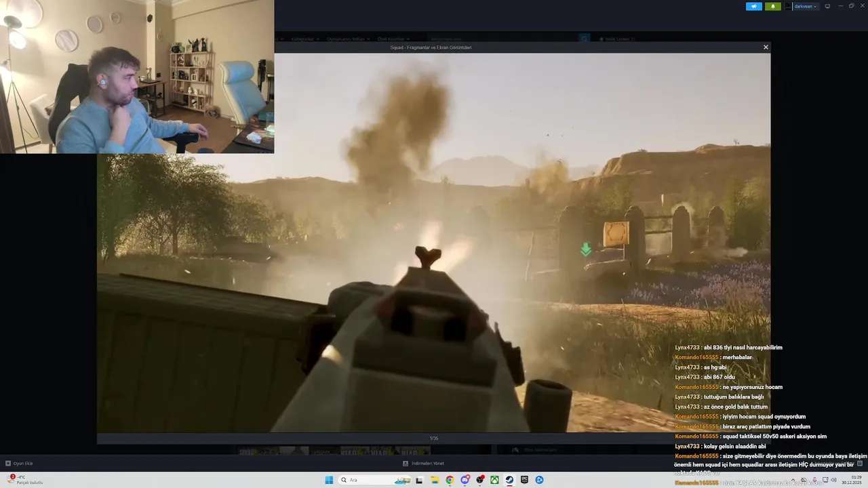Click chat message "kolay gelsin alaaddin abi"
This screenshot has width=868, height=488.
click(x=734, y=446)
